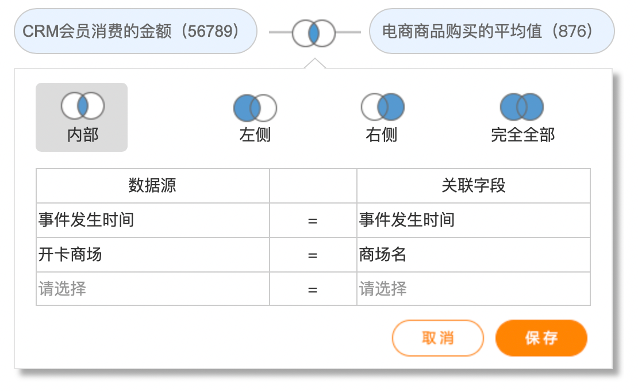Select the 内部 inner join Venn icon
This screenshot has height=391, width=639.
click(x=83, y=106)
